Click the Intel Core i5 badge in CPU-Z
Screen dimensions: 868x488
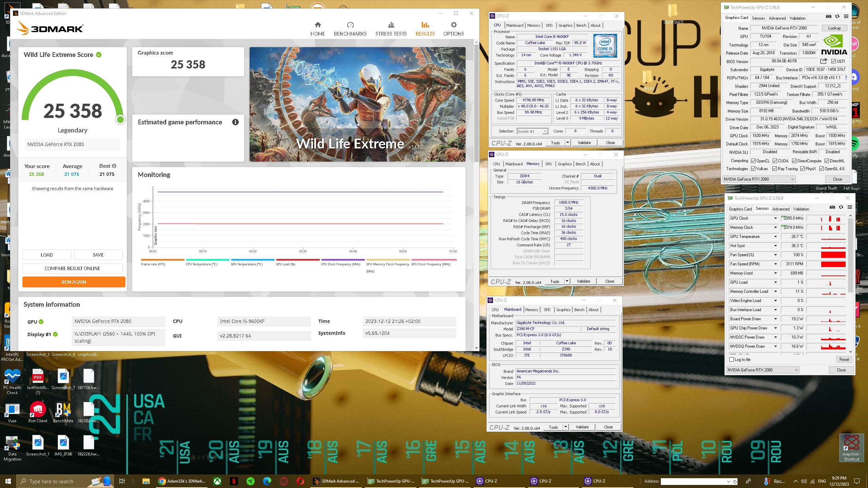click(605, 45)
